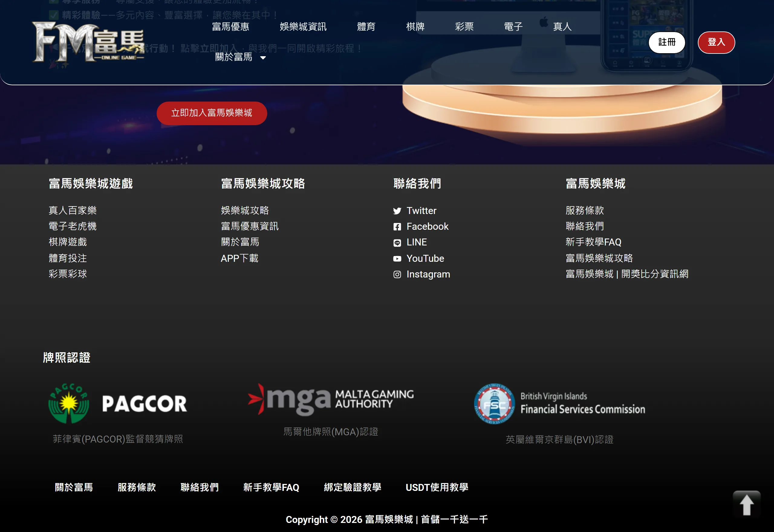Click the 登入 login button
Screen dimensions: 774x532
(716, 42)
